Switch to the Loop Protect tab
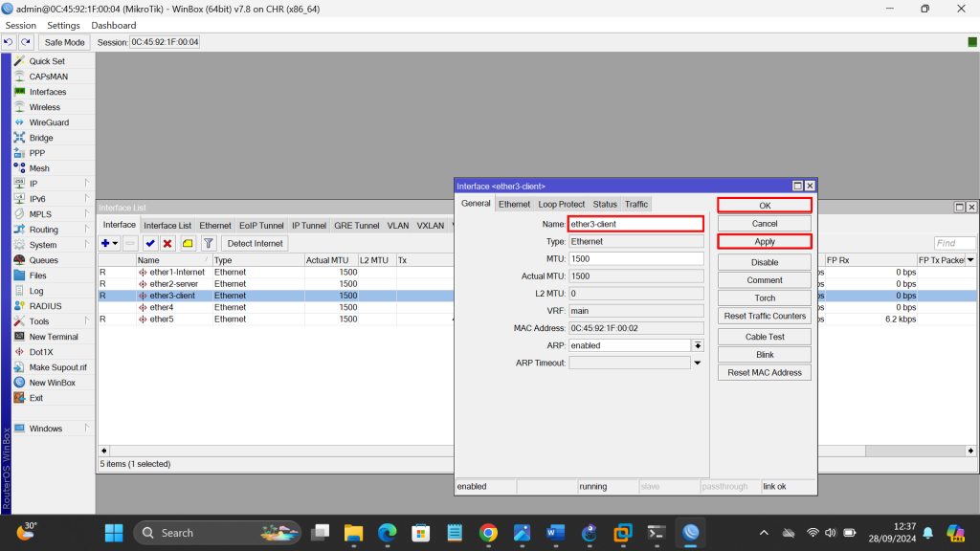The image size is (980, 551). 561,205
